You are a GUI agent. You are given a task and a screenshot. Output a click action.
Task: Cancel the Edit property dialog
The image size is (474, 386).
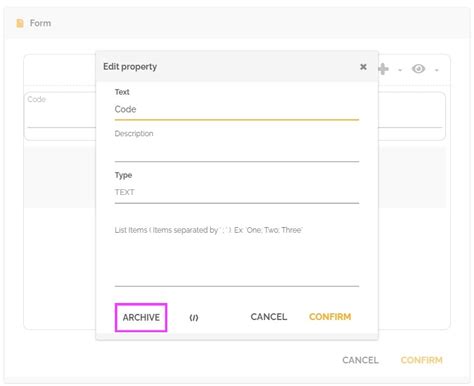pos(269,317)
